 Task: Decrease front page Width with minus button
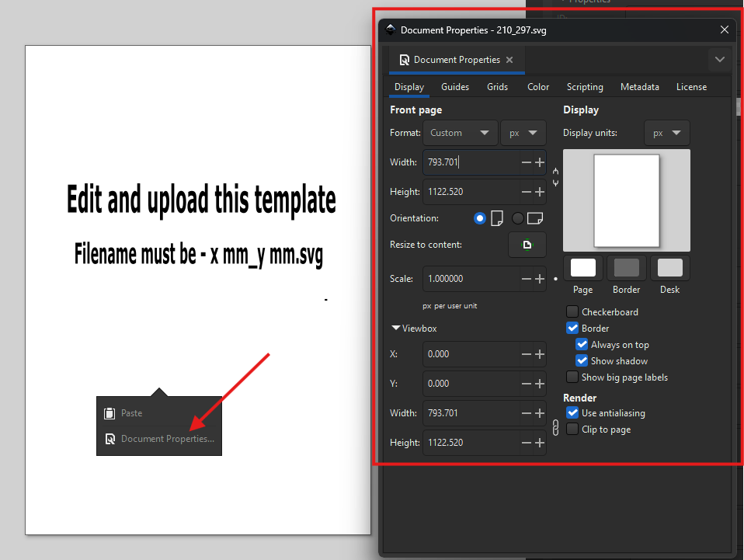pos(527,162)
